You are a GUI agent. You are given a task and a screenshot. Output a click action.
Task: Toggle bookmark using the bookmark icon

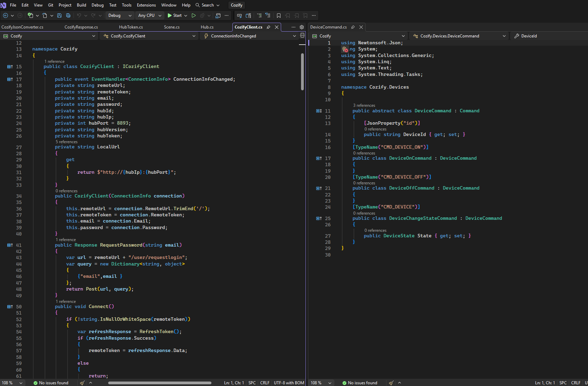279,15
